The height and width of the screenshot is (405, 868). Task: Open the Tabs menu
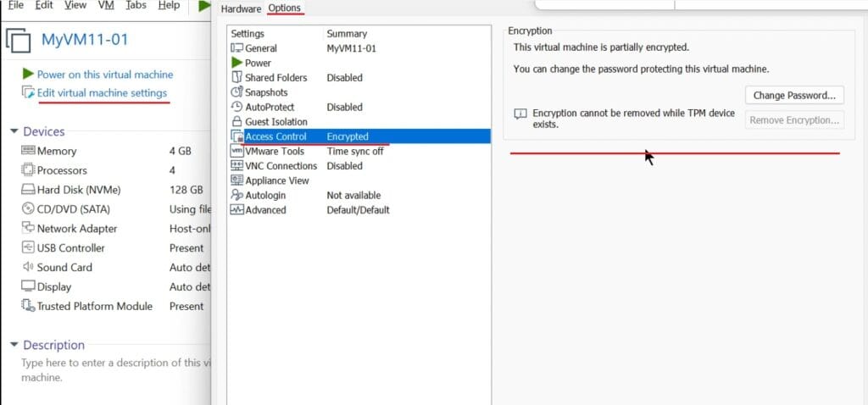[x=136, y=5]
